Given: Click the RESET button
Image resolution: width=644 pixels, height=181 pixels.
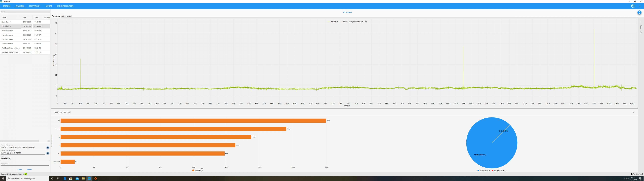Looking at the screenshot, I should pos(29,169).
